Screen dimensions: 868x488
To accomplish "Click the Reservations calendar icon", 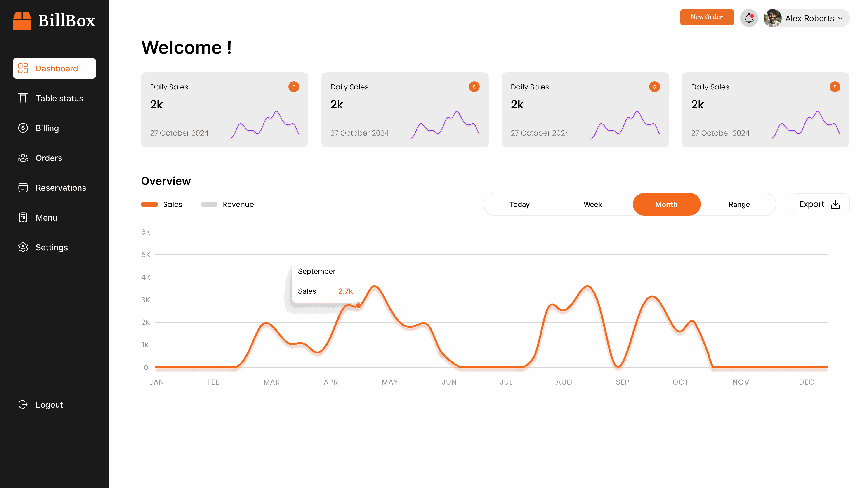I will tap(23, 188).
